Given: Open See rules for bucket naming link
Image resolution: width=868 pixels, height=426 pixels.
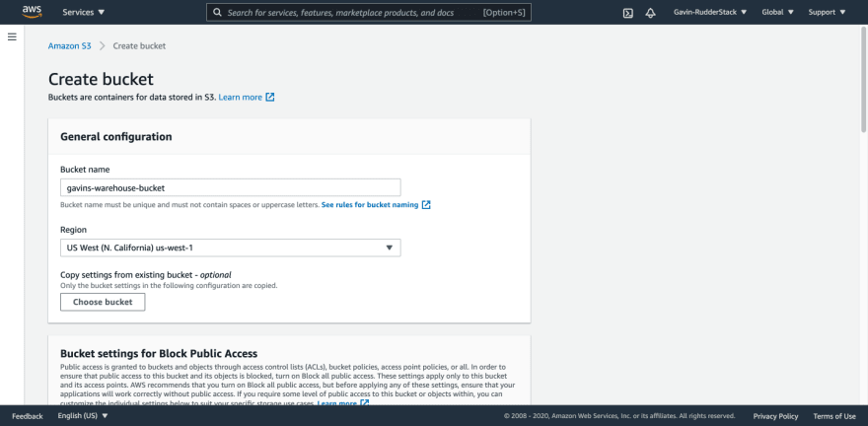Looking at the screenshot, I should (370, 205).
